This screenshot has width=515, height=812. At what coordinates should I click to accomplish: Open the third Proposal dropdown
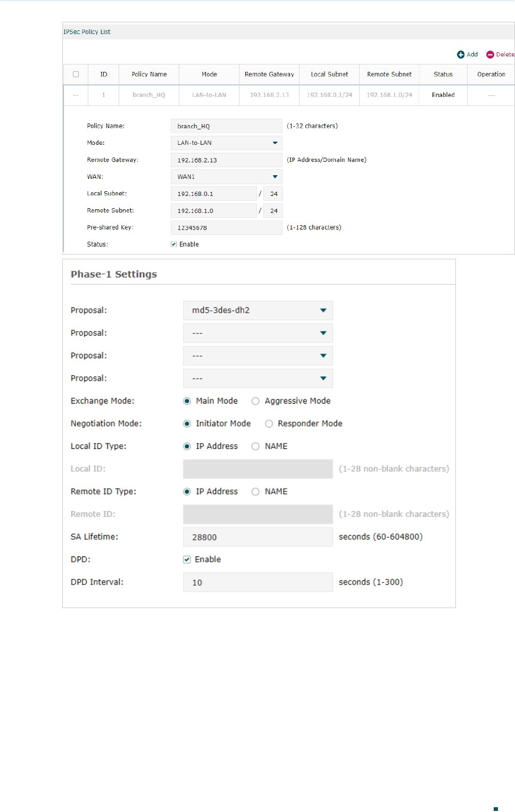pyautogui.click(x=258, y=356)
